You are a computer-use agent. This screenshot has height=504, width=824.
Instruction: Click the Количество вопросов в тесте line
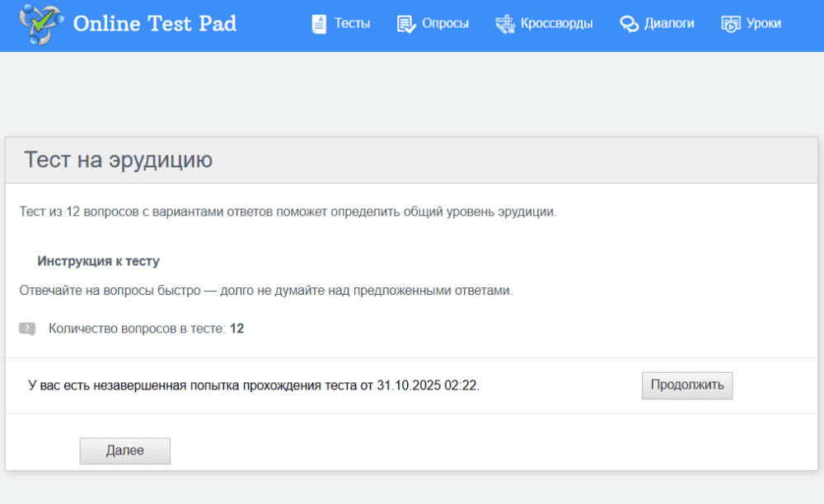[x=146, y=329]
